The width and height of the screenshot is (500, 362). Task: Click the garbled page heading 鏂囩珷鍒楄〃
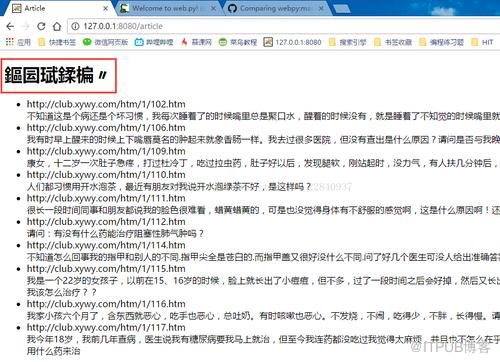(x=56, y=75)
